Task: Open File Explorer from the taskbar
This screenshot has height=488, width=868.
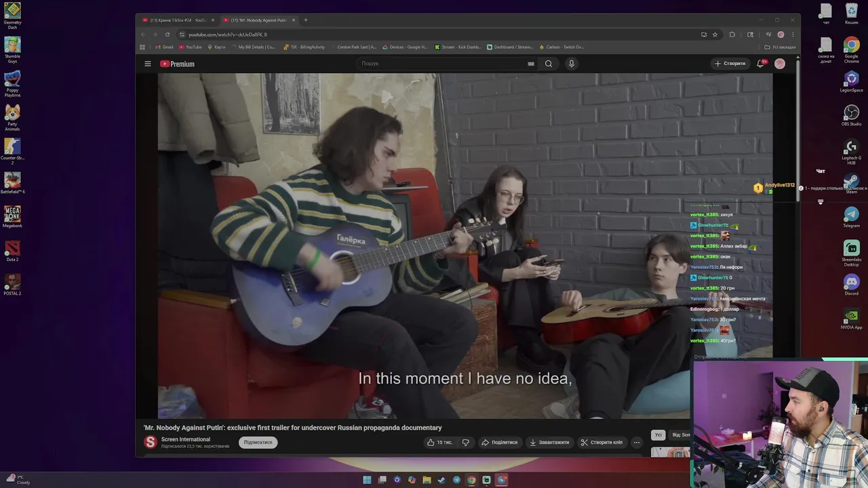Action: tap(427, 480)
